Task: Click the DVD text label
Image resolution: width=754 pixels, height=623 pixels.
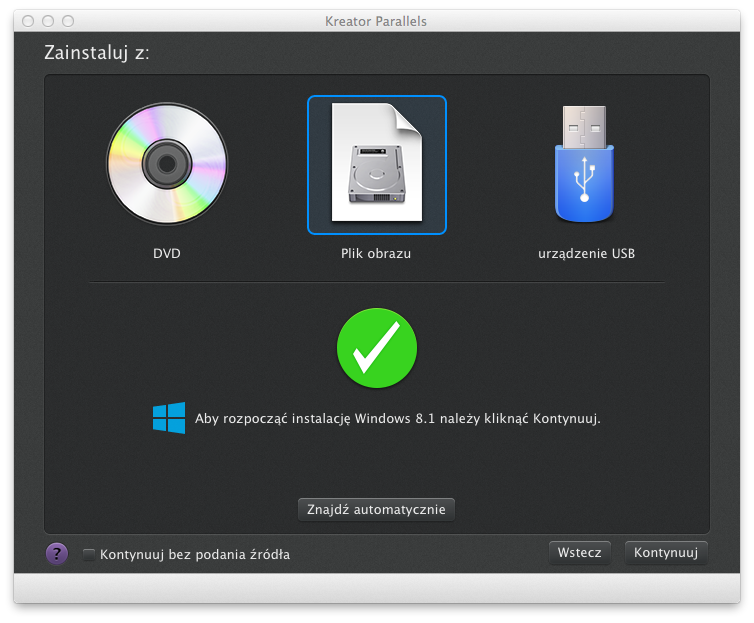Action: [x=166, y=254]
